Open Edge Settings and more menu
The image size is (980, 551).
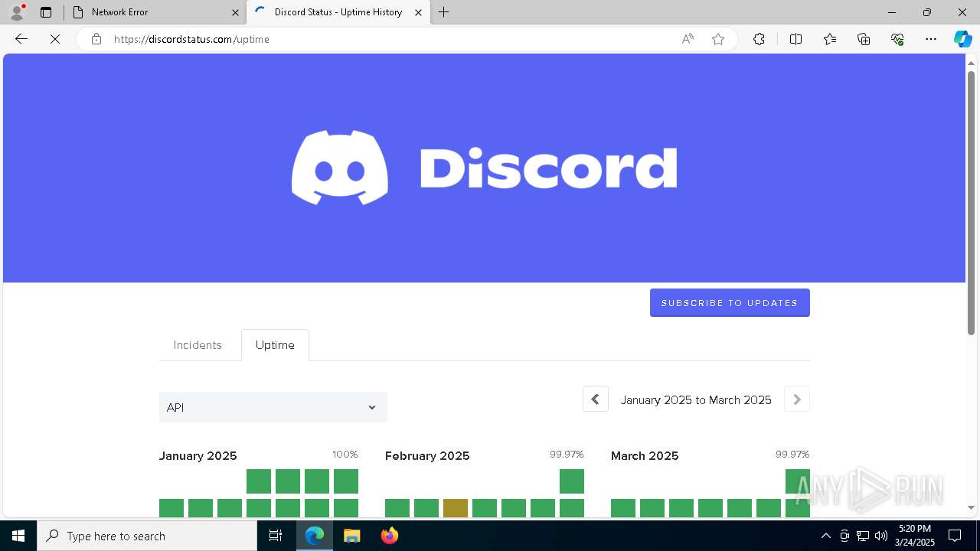931,39
